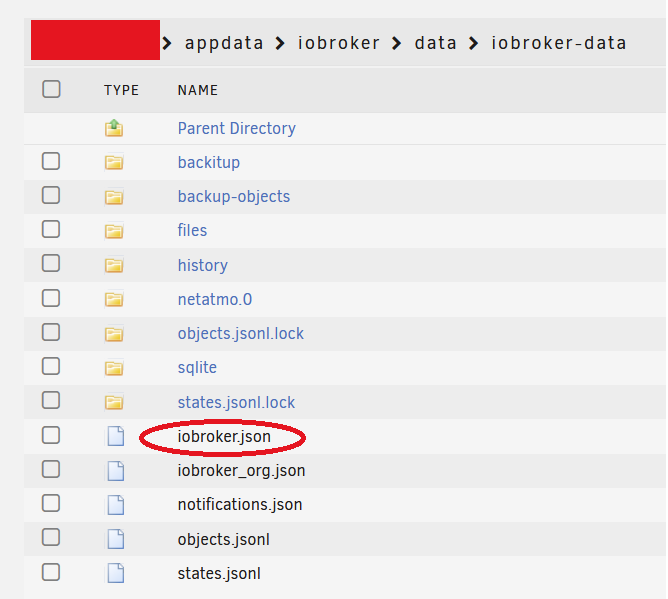Open the backup-objects folder link

233,196
